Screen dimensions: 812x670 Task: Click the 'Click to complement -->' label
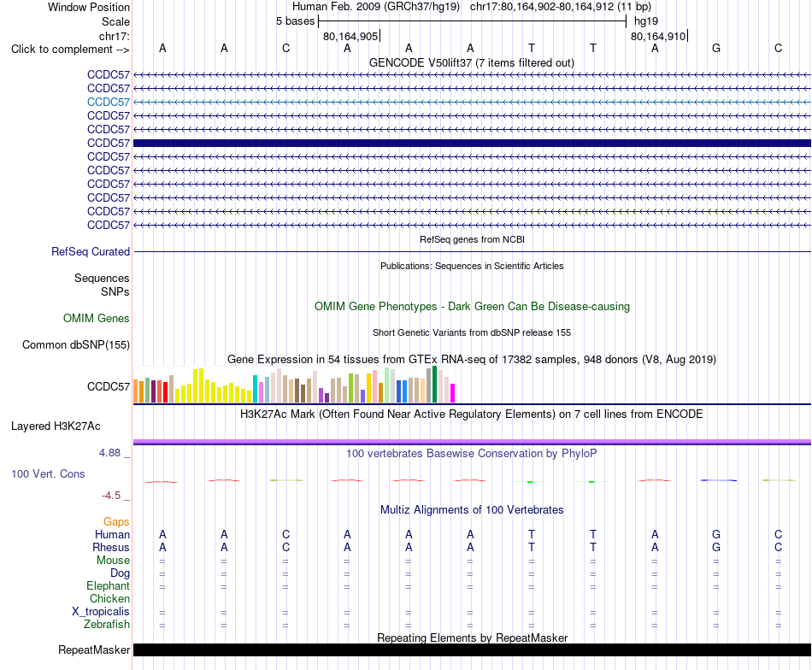point(70,50)
